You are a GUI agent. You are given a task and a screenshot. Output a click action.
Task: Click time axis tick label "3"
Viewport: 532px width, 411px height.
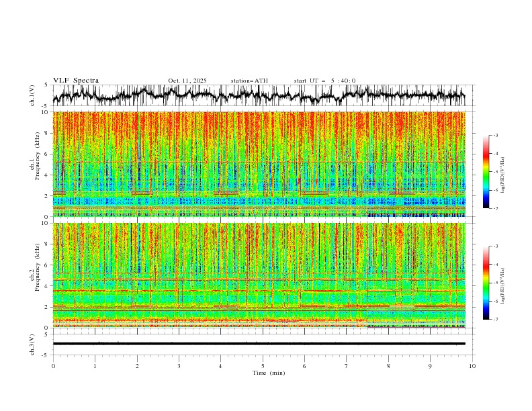(179, 366)
